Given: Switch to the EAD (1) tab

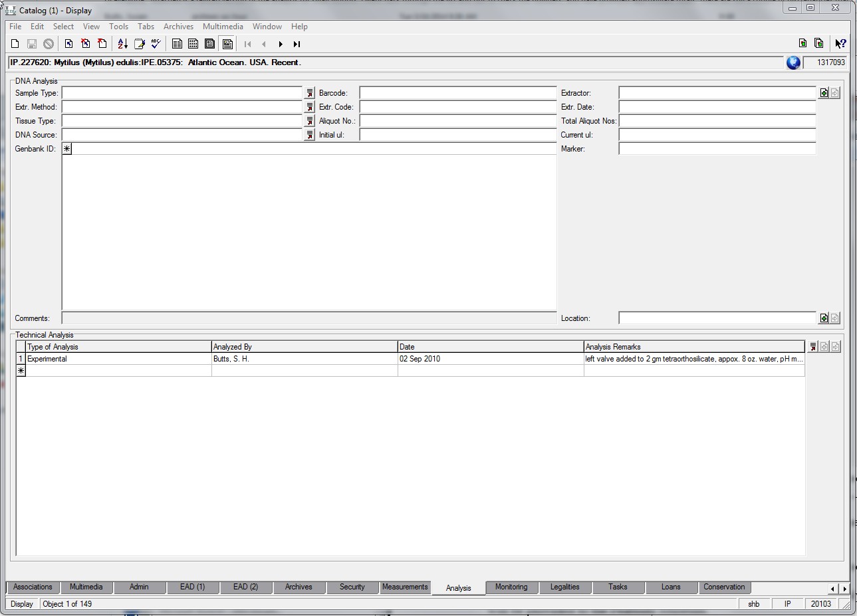Looking at the screenshot, I should click(x=192, y=587).
